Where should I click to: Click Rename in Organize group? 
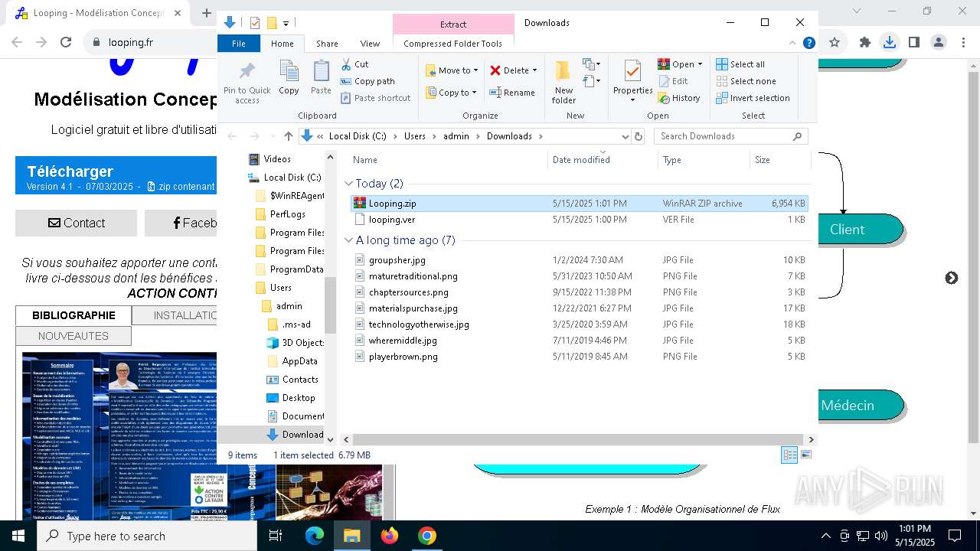pos(512,93)
